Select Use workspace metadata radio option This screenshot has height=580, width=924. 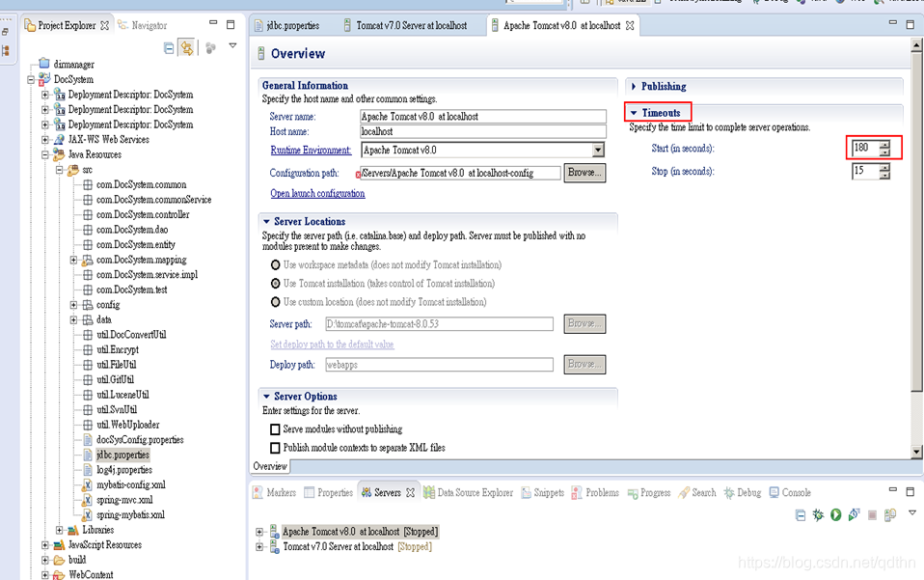(275, 265)
